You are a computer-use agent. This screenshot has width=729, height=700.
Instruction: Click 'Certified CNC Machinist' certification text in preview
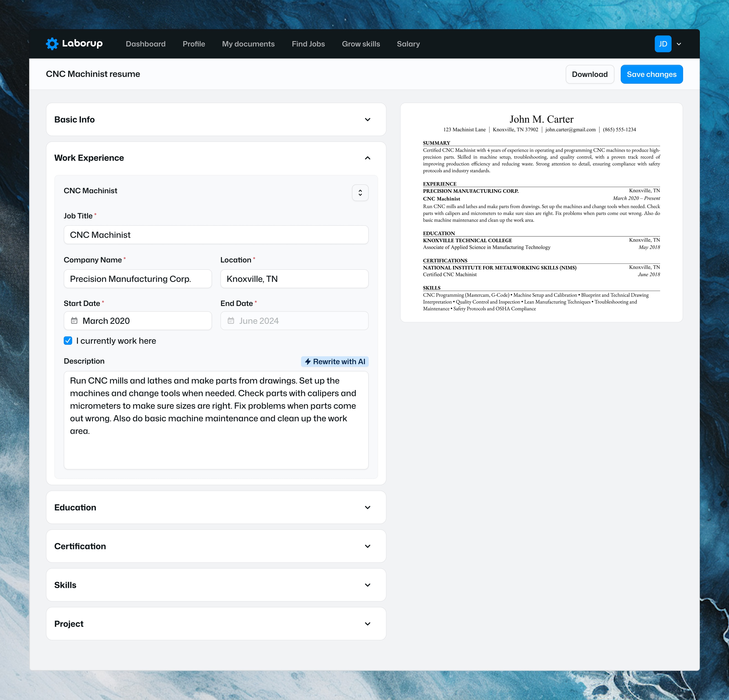pyautogui.click(x=450, y=274)
